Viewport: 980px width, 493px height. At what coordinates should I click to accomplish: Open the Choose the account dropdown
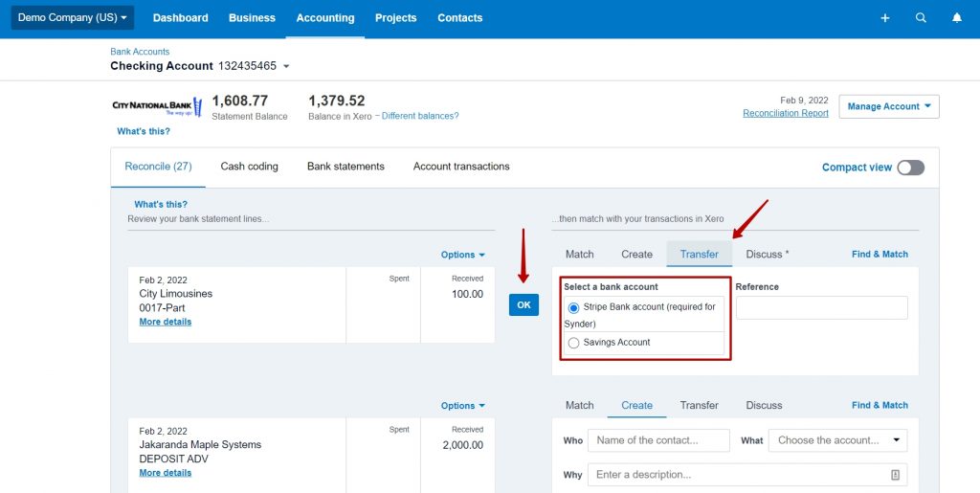(837, 440)
